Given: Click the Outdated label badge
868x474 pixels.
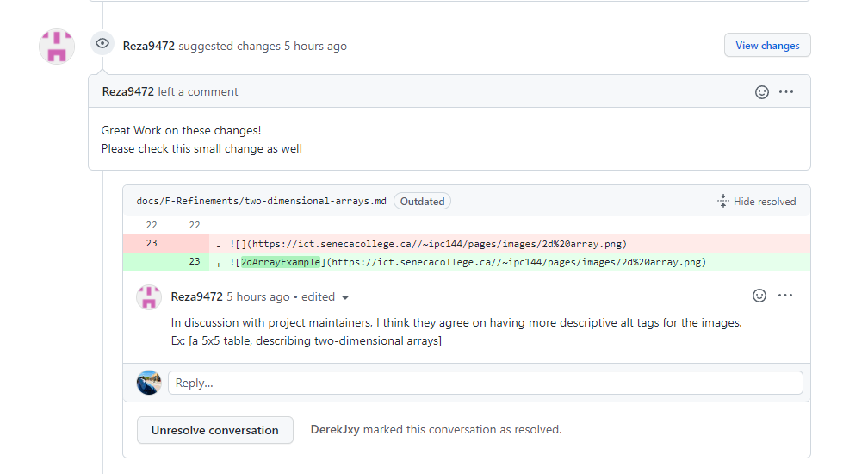Looking at the screenshot, I should pos(422,202).
